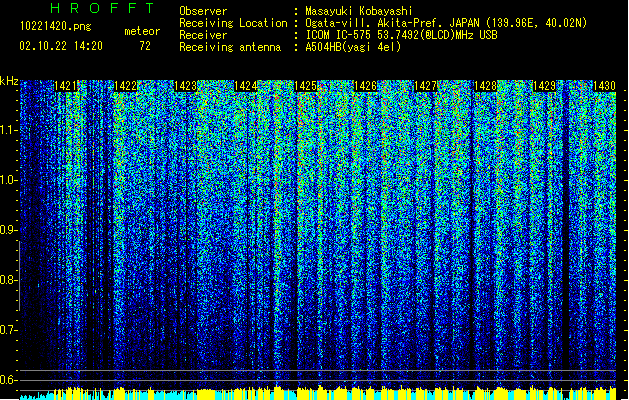Click the 1429 time marker
This screenshot has width=629, height=400.
[x=544, y=86]
